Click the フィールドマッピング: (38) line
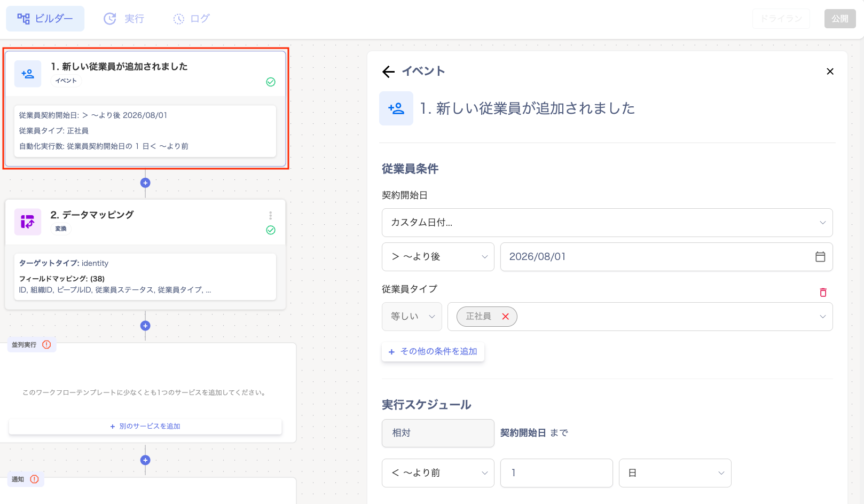The height and width of the screenshot is (504, 864). [62, 279]
